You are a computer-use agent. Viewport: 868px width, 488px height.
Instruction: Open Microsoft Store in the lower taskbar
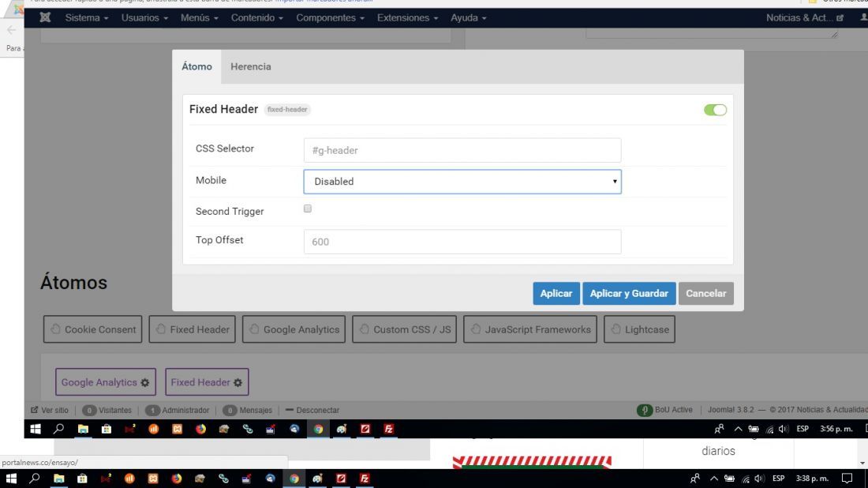pos(82,479)
